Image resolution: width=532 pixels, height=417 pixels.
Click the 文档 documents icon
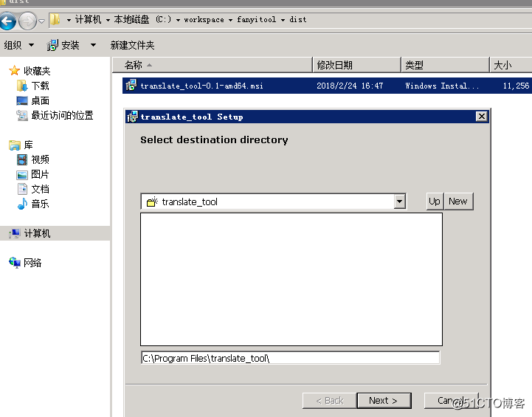[22, 189]
